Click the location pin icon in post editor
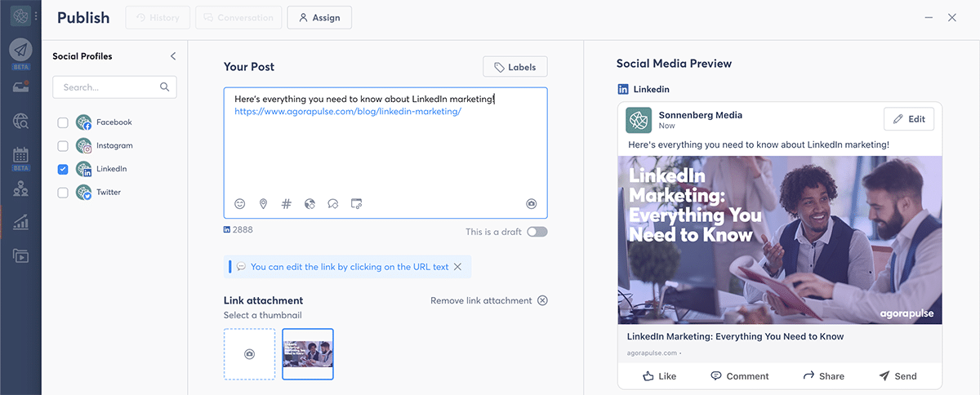The width and height of the screenshot is (980, 395). tap(263, 204)
